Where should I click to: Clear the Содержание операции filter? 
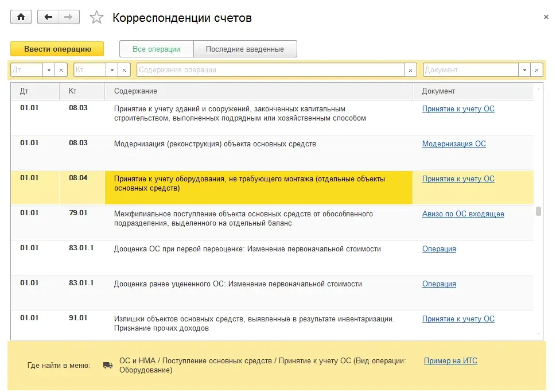(410, 69)
